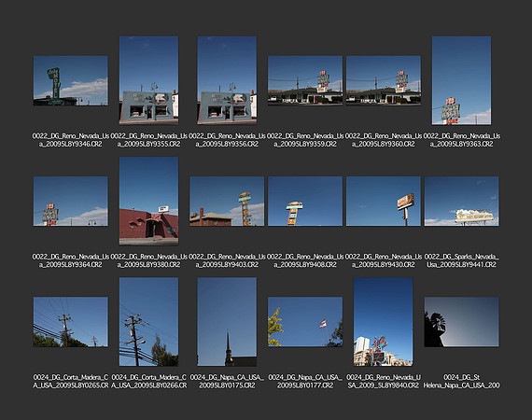The width and height of the screenshot is (532, 420).
Task: Click filename ending 5L8Y9380.CR2
Action: pyautogui.click(x=148, y=260)
